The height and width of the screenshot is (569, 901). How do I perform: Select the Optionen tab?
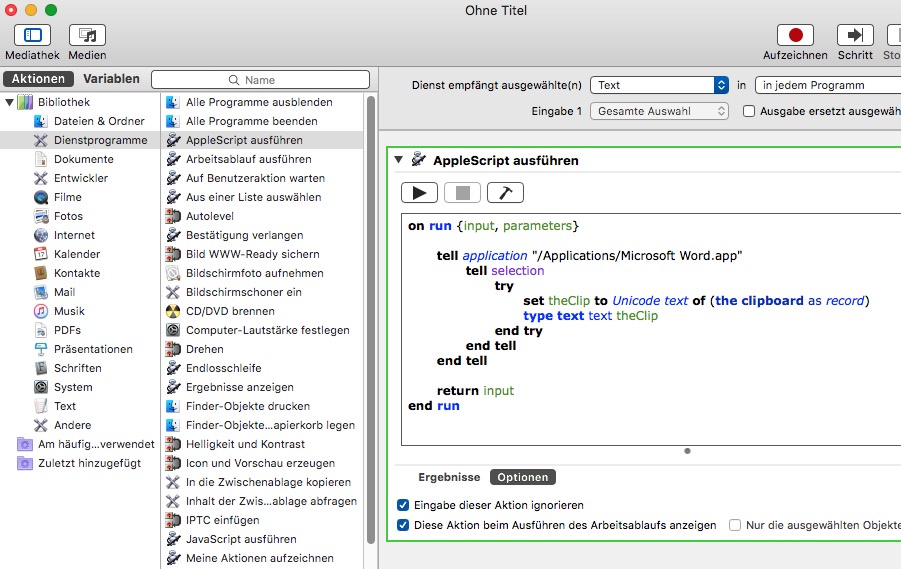tap(522, 477)
